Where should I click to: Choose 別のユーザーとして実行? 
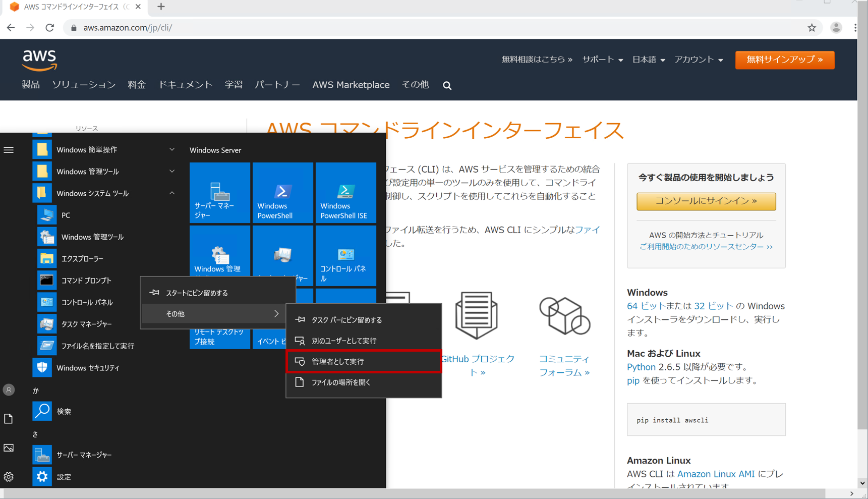click(x=364, y=341)
